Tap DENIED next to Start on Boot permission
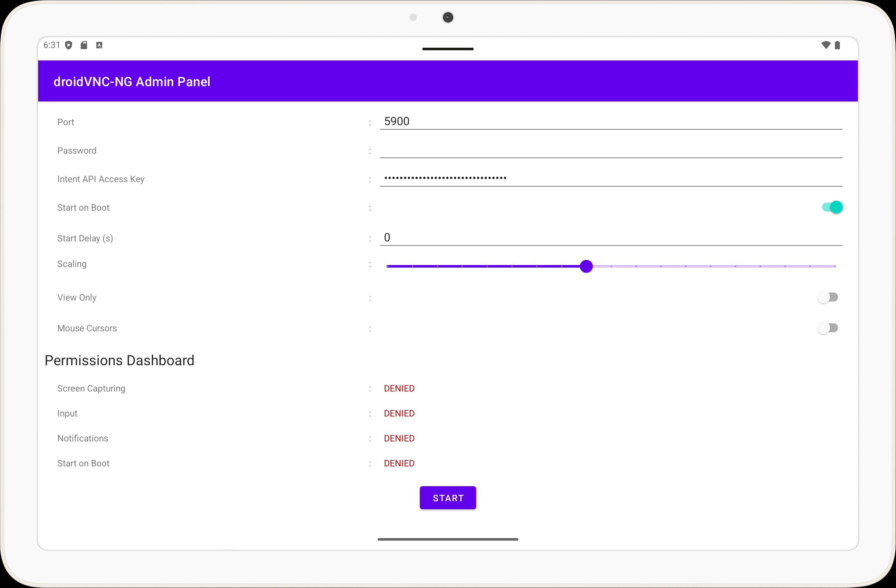896x588 pixels. [x=399, y=463]
